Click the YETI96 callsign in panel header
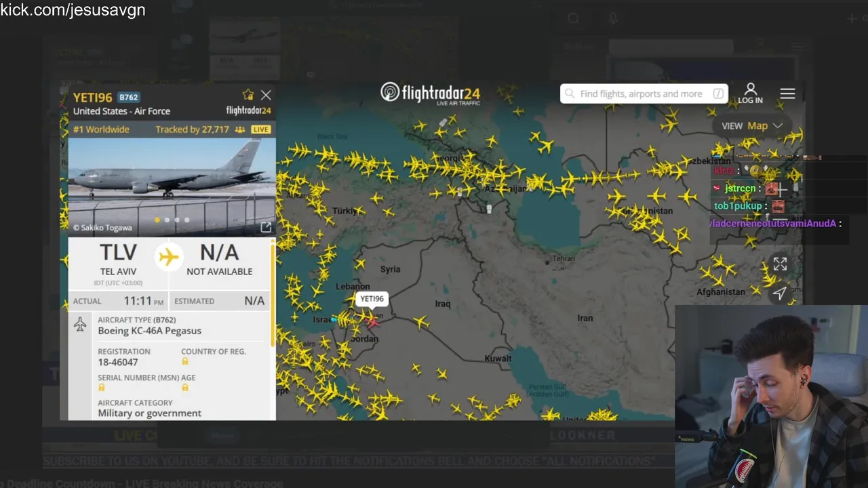Image resolution: width=868 pixels, height=488 pixels. pos(93,97)
